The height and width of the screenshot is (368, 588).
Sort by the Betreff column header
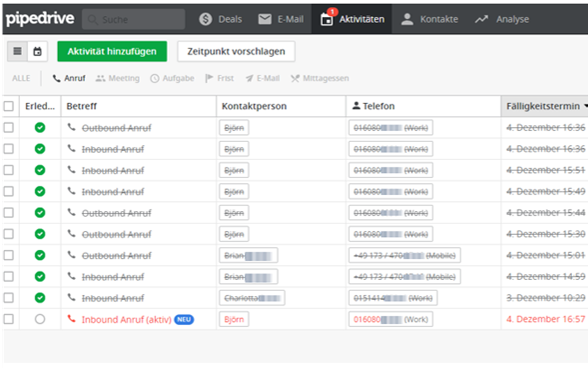coord(139,106)
